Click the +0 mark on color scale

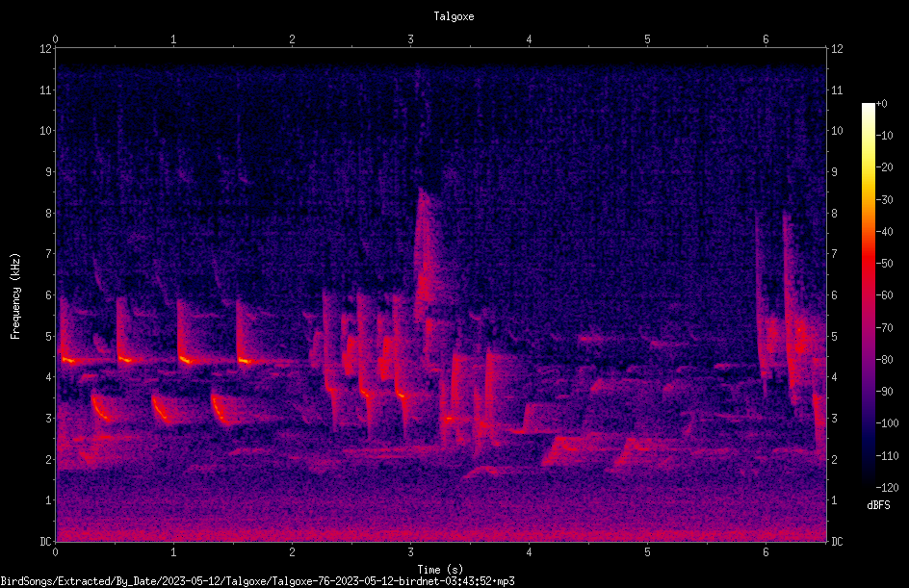point(881,104)
